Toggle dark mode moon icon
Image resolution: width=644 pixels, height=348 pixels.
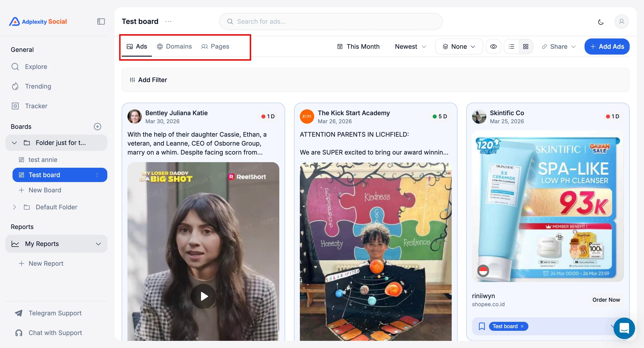click(x=600, y=22)
